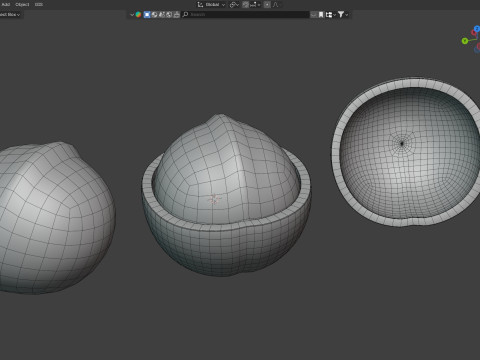Open the Select Box tool dropdown
The width and height of the screenshot is (480, 360).
pyautogui.click(x=10, y=15)
